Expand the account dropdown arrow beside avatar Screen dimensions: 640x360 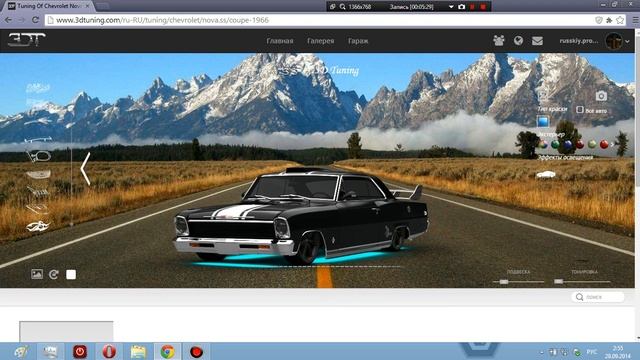click(627, 41)
